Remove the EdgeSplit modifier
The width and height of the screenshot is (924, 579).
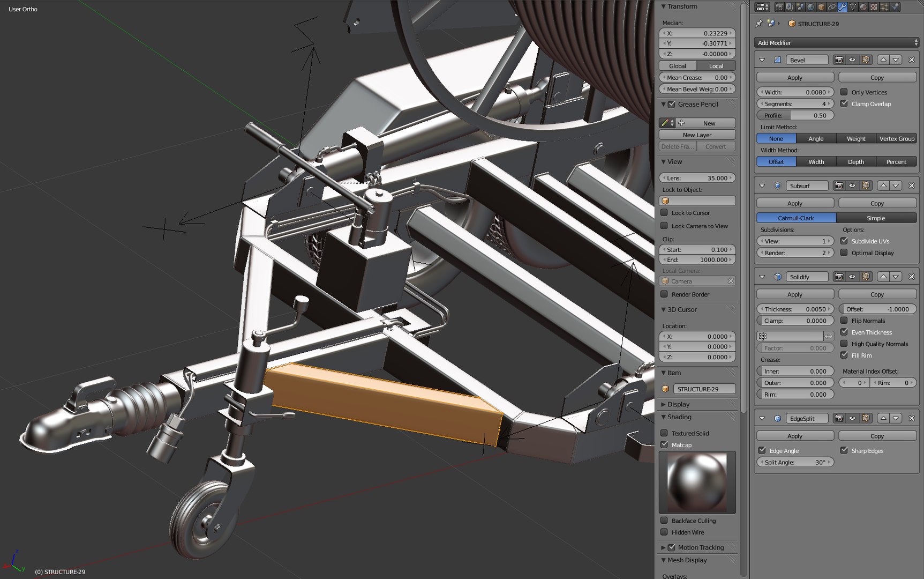(912, 418)
